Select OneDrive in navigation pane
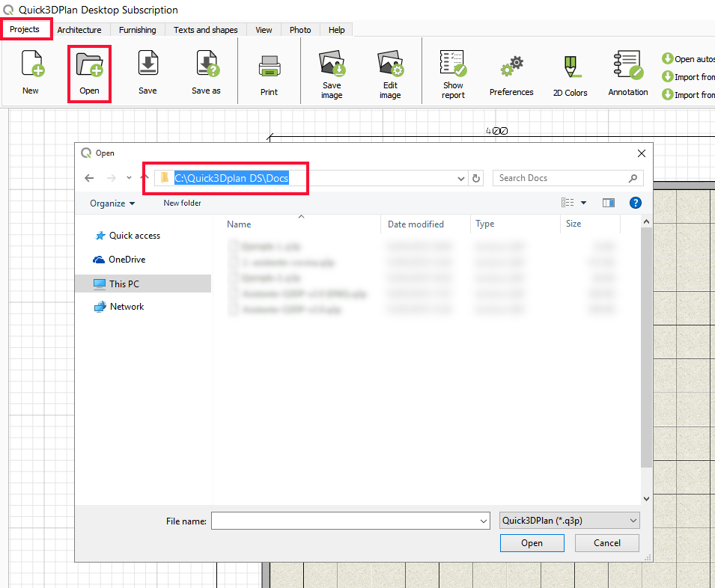 (119, 259)
